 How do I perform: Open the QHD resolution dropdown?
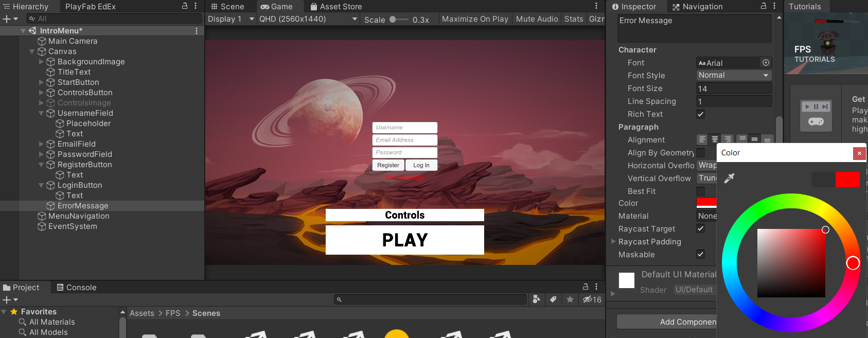click(x=308, y=19)
